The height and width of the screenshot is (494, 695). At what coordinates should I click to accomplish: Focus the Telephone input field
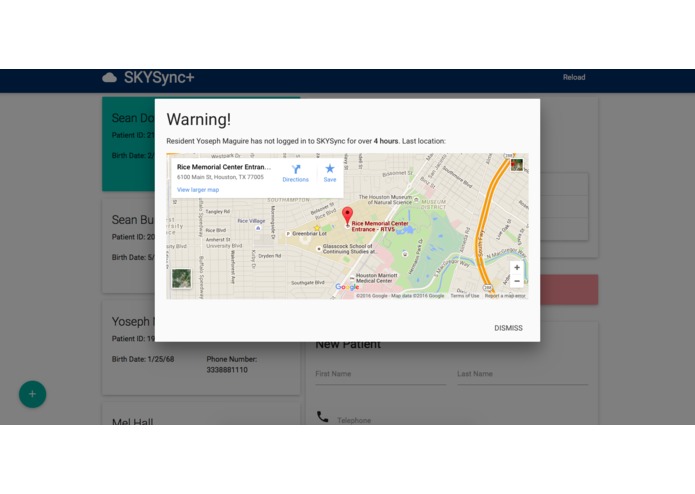tap(462, 420)
